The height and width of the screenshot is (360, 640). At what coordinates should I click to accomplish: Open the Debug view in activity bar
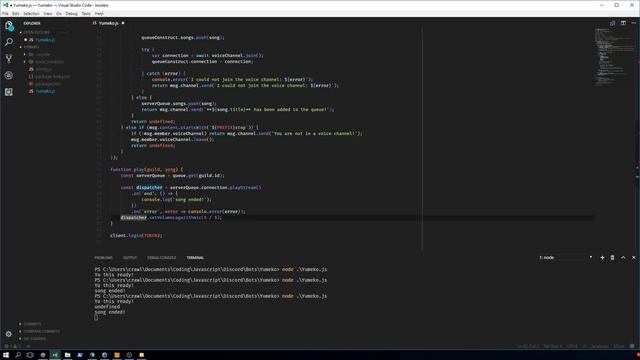(x=9, y=75)
